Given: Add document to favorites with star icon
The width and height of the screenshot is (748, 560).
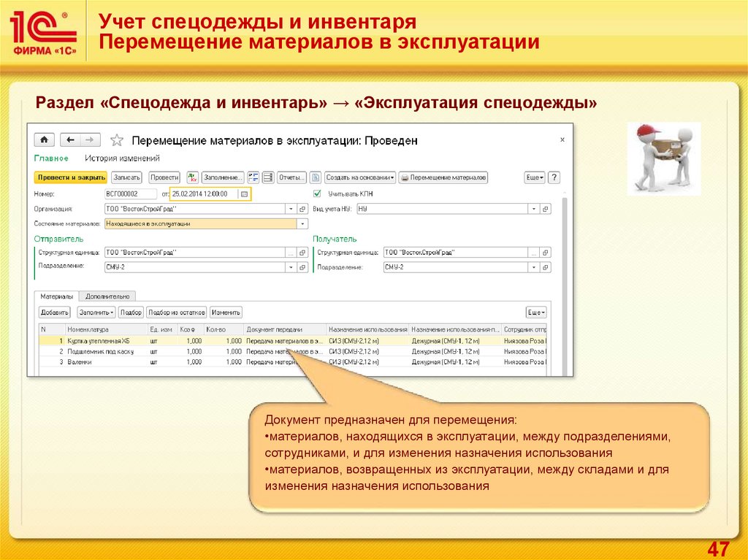Looking at the screenshot, I should pos(117,140).
